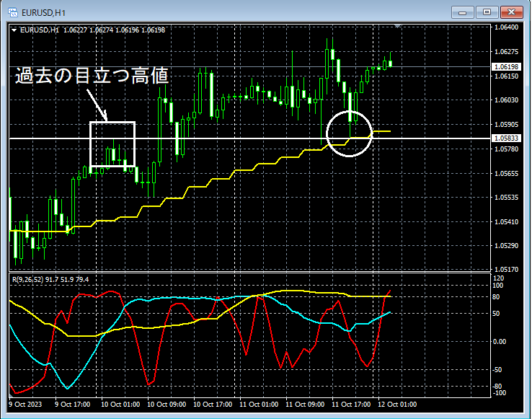Click the indicator scale value -50
Screen dimensions: 532x419
click(497, 370)
